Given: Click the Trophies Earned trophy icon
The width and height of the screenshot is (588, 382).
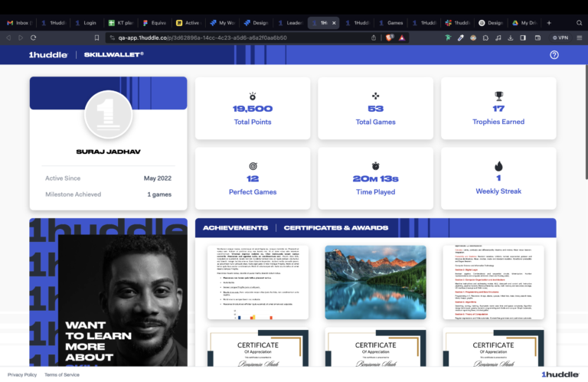Looking at the screenshot, I should tap(498, 96).
